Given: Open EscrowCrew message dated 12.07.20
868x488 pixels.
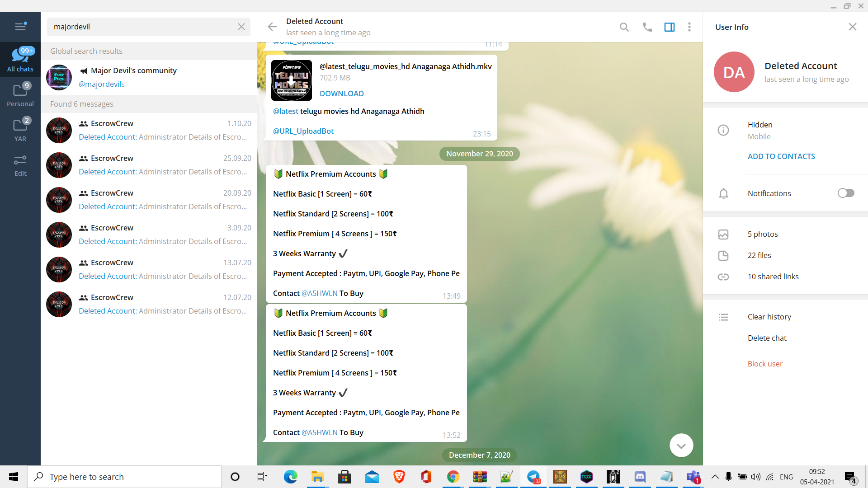Looking at the screenshot, I should [149, 304].
